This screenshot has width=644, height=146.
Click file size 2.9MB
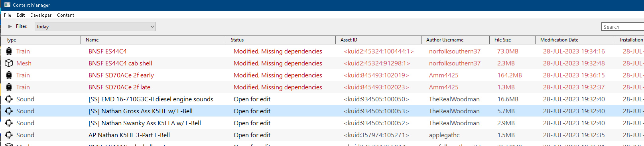point(506,123)
